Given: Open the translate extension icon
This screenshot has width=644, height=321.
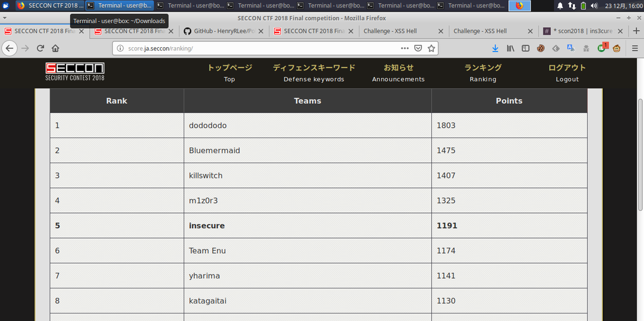Looking at the screenshot, I should pos(571,48).
